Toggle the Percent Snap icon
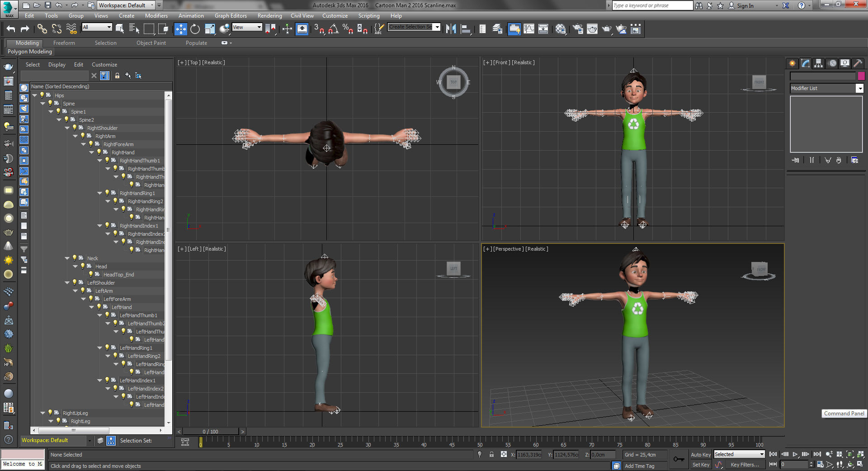 tap(348, 29)
